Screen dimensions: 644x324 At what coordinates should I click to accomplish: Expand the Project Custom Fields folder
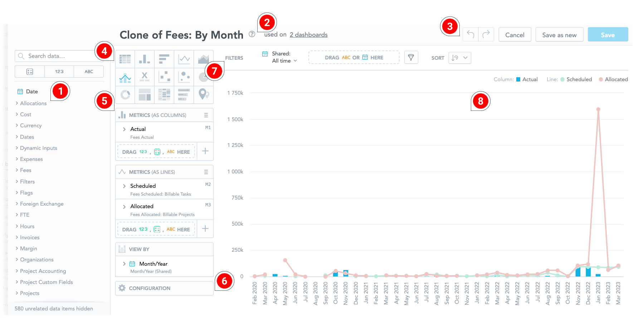pyautogui.click(x=17, y=282)
